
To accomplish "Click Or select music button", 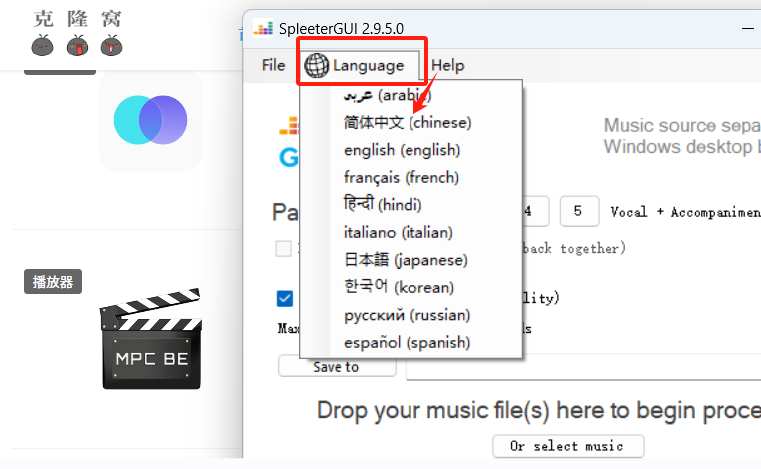I will (x=568, y=446).
